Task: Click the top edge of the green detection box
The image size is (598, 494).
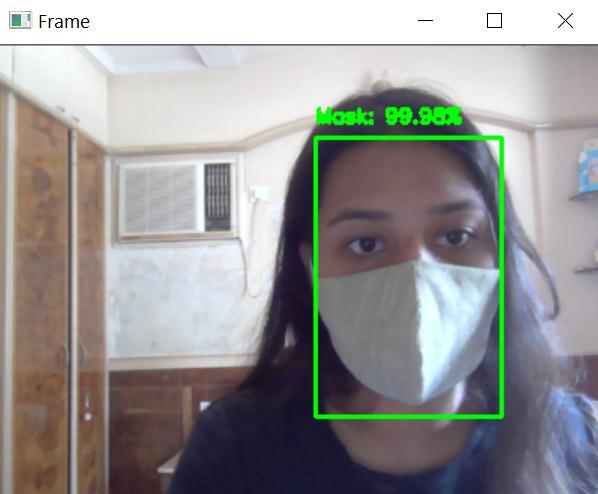Action: tap(408, 138)
